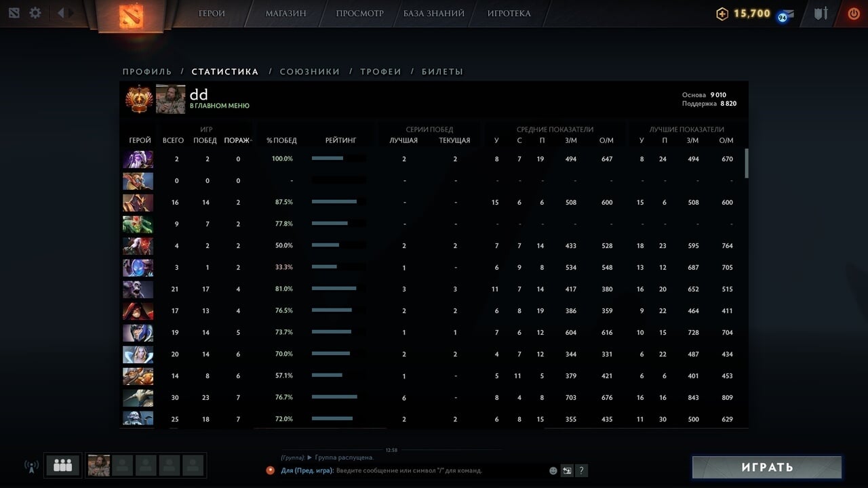The height and width of the screenshot is (488, 868).
Task: Open the mail notifications icon
Action: click(787, 14)
